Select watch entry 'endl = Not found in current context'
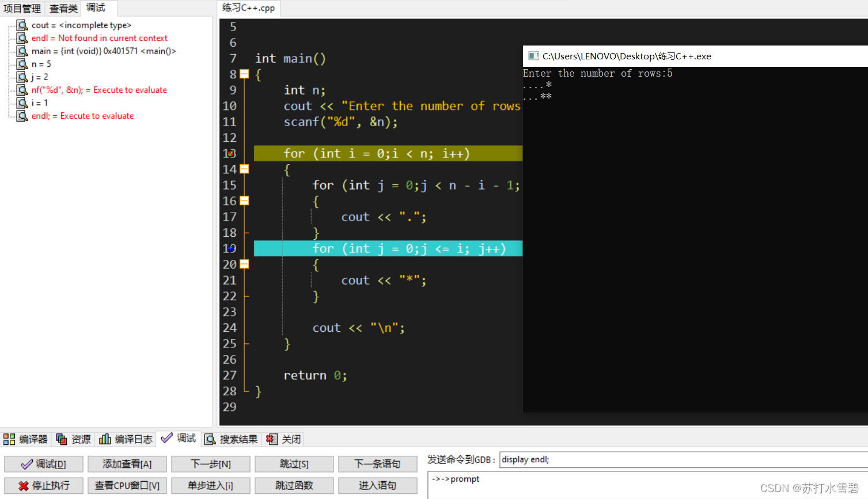This screenshot has width=868, height=499. tap(100, 38)
